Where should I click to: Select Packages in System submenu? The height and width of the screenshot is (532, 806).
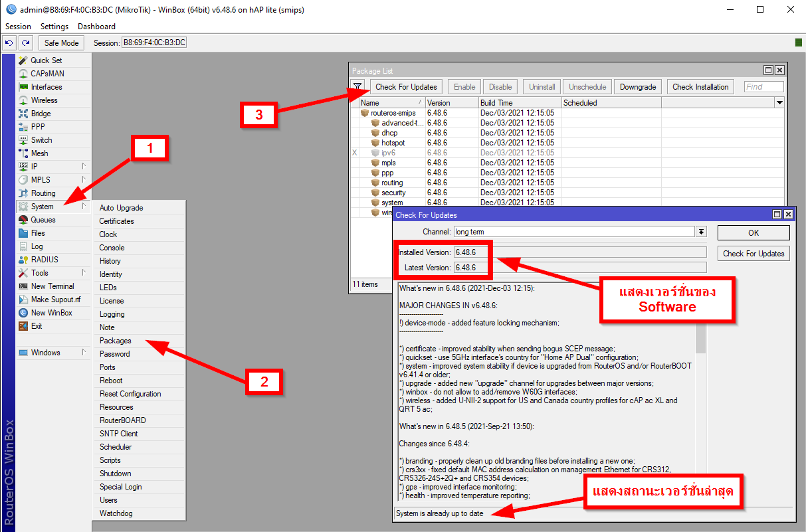click(x=139, y=341)
